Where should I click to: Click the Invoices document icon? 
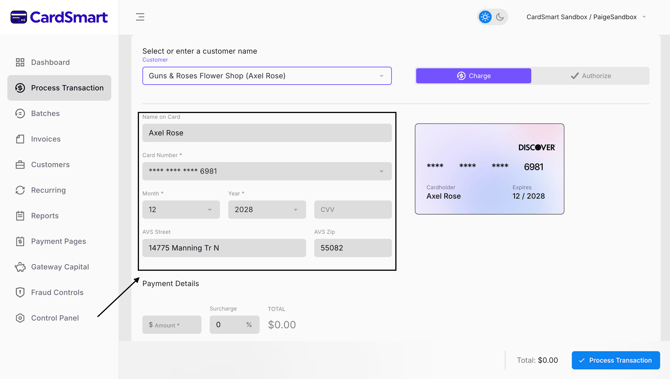click(20, 139)
